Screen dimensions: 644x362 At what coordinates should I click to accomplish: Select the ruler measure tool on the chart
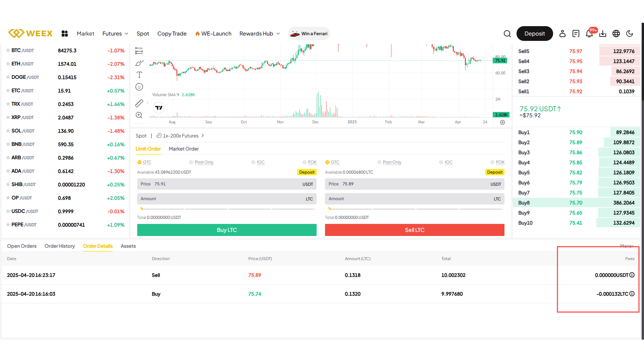point(139,103)
